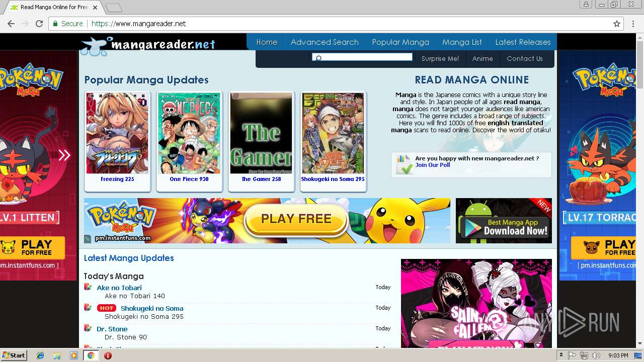Image resolution: width=644 pixels, height=362 pixels.
Task: Open the Manga List page
Action: coord(462,42)
